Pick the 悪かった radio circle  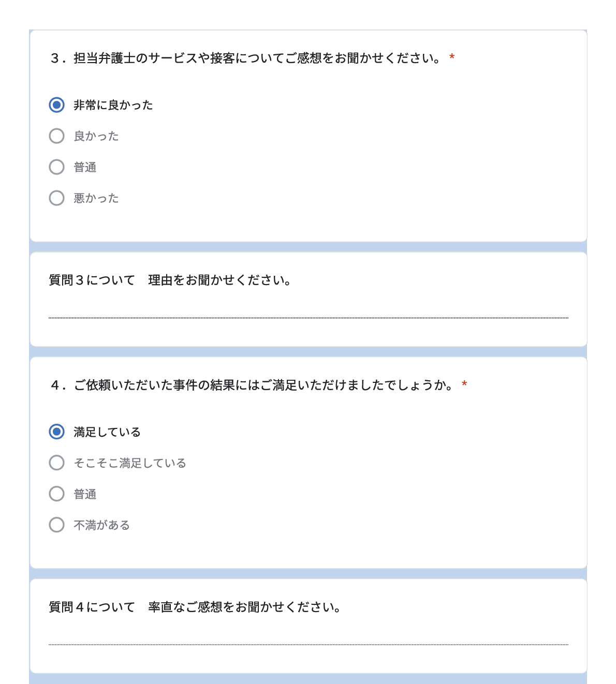[56, 198]
